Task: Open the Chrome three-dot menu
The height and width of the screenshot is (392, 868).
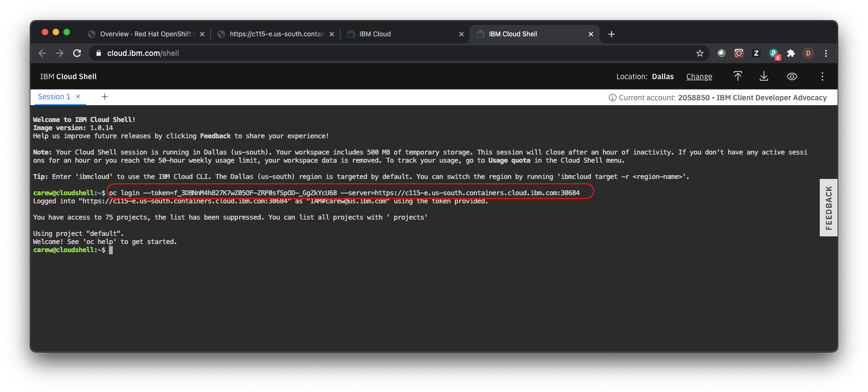Action: pyautogui.click(x=826, y=53)
